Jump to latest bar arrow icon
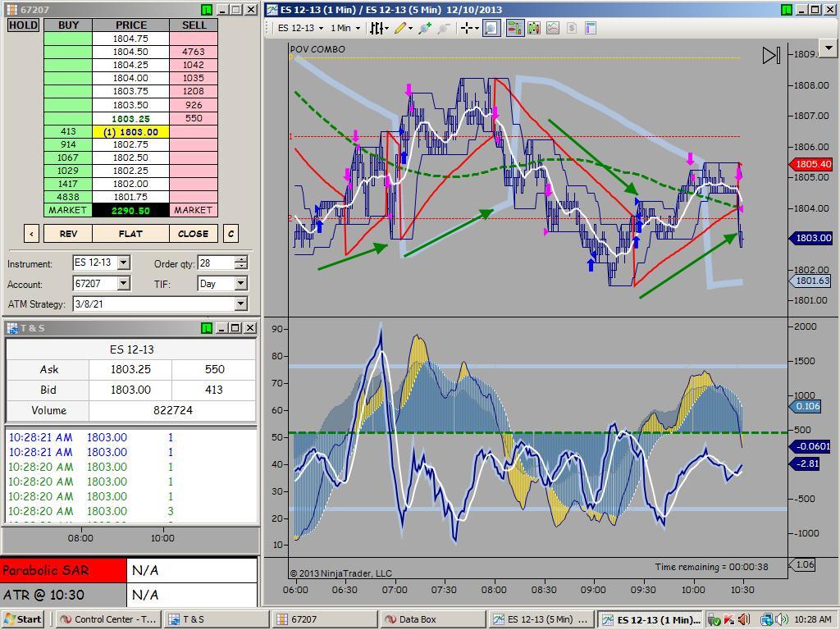This screenshot has height=630, width=840. pyautogui.click(x=771, y=55)
